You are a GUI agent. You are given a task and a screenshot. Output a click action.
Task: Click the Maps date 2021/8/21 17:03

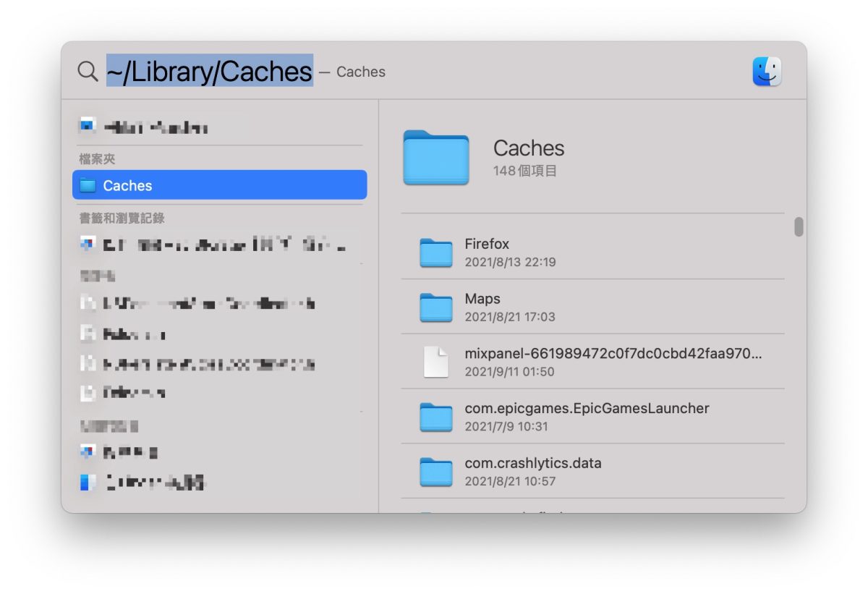(510, 317)
